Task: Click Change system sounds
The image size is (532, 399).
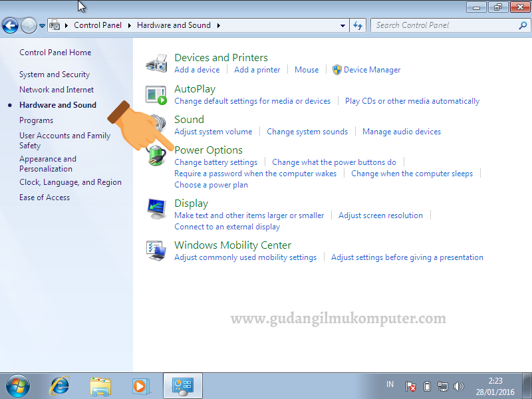Action: tap(307, 132)
